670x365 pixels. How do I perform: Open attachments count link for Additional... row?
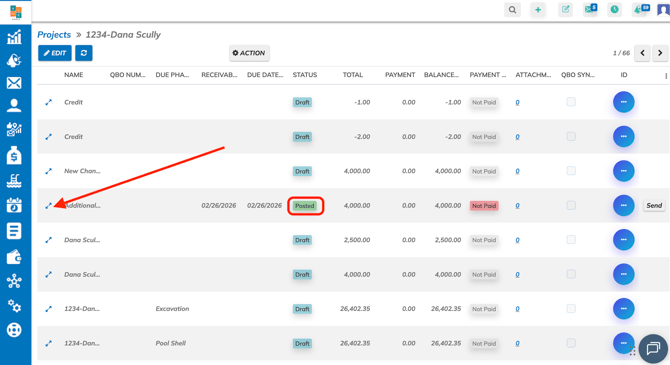pos(517,206)
